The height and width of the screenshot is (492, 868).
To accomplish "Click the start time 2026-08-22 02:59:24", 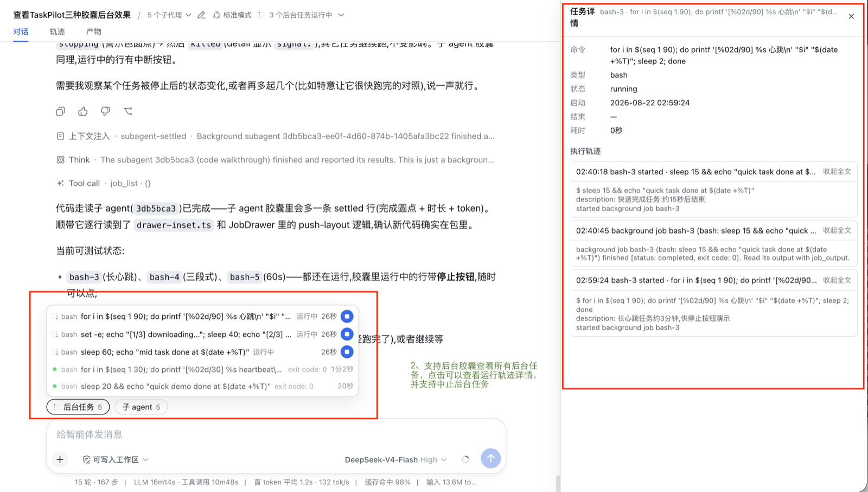I will tap(650, 103).
